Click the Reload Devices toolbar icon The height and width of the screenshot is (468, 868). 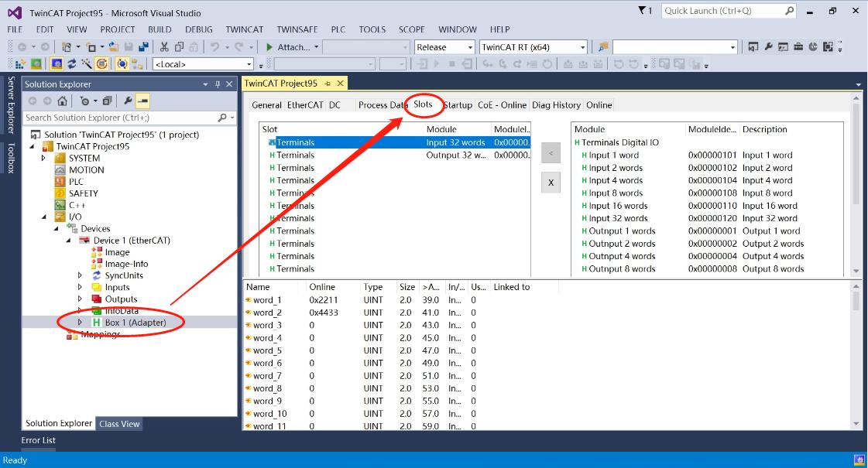point(72,64)
